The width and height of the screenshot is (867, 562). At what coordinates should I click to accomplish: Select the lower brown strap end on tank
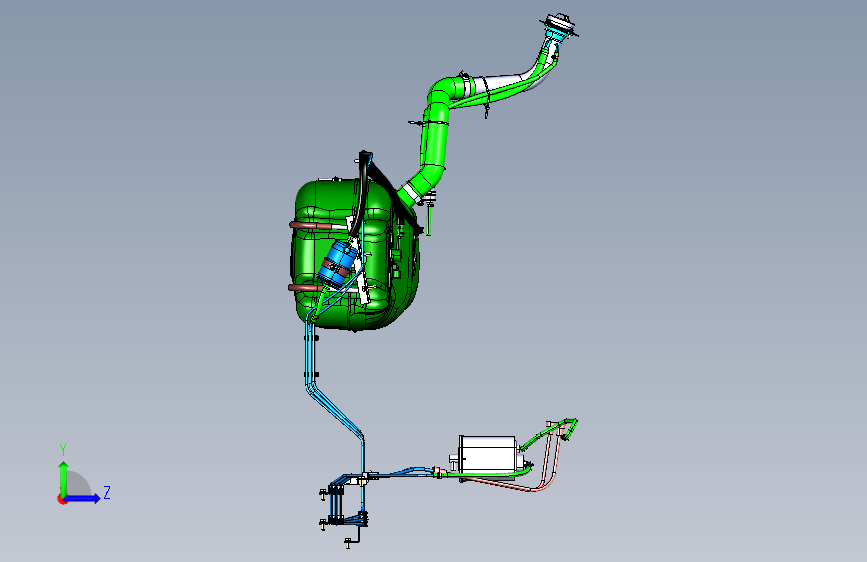pos(305,288)
